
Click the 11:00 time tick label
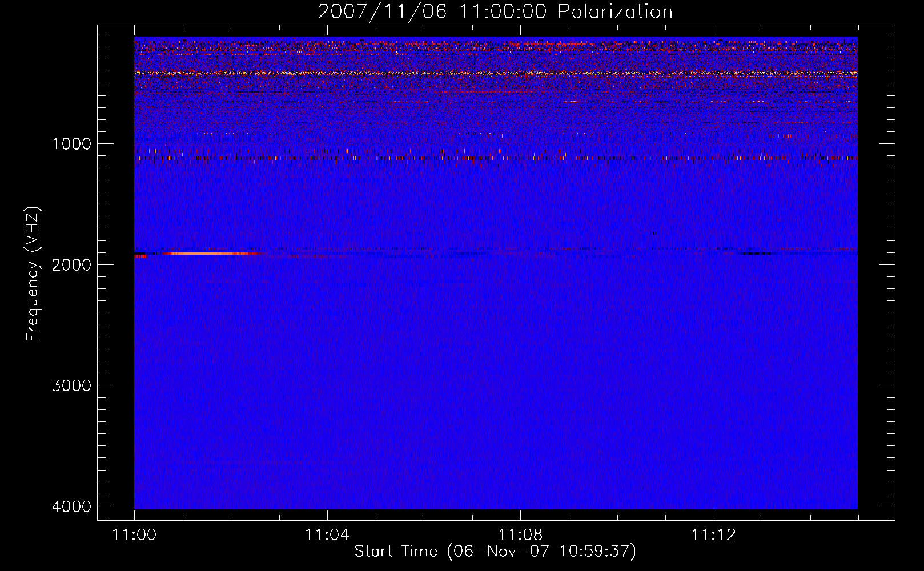[x=134, y=535]
